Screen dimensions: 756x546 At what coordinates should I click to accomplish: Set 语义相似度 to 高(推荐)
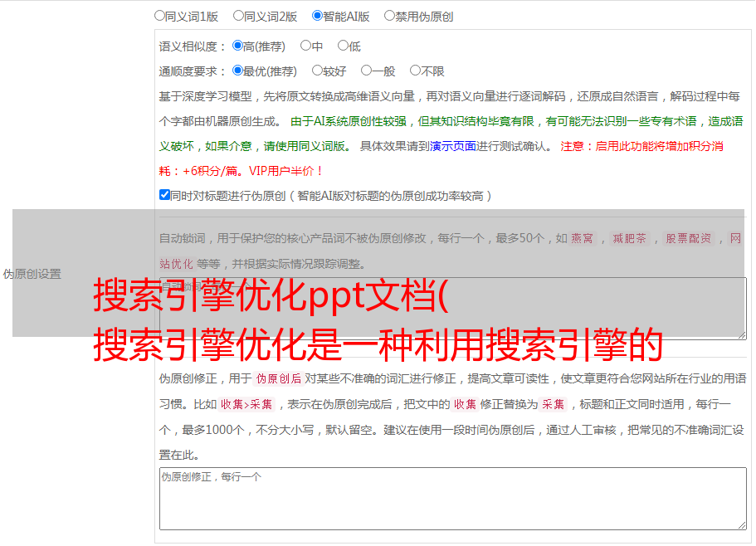pyautogui.click(x=238, y=46)
